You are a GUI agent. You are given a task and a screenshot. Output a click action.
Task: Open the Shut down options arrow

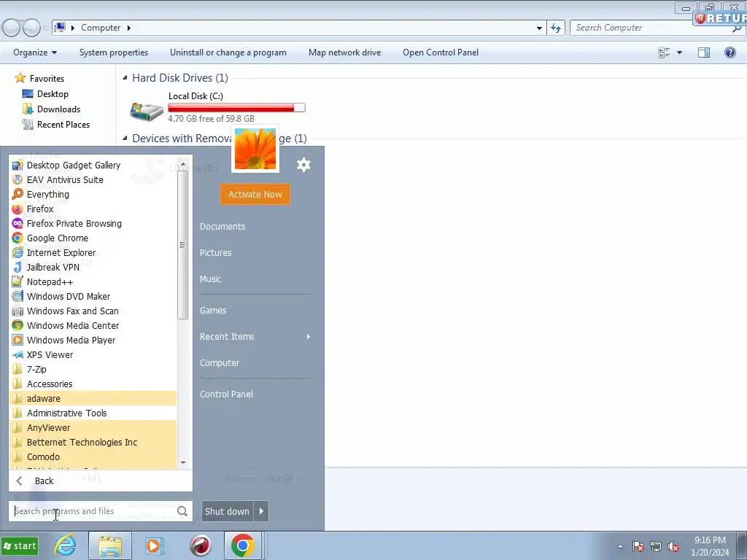[262, 511]
